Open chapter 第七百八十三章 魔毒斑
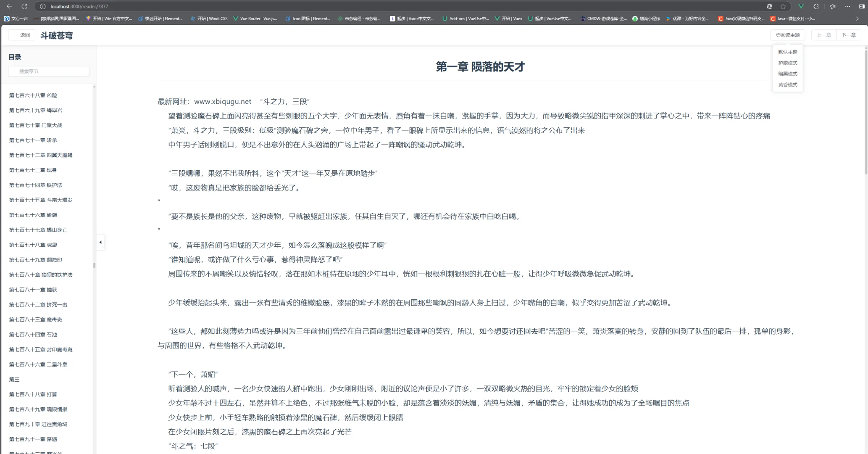This screenshot has height=454, width=868. (x=36, y=319)
